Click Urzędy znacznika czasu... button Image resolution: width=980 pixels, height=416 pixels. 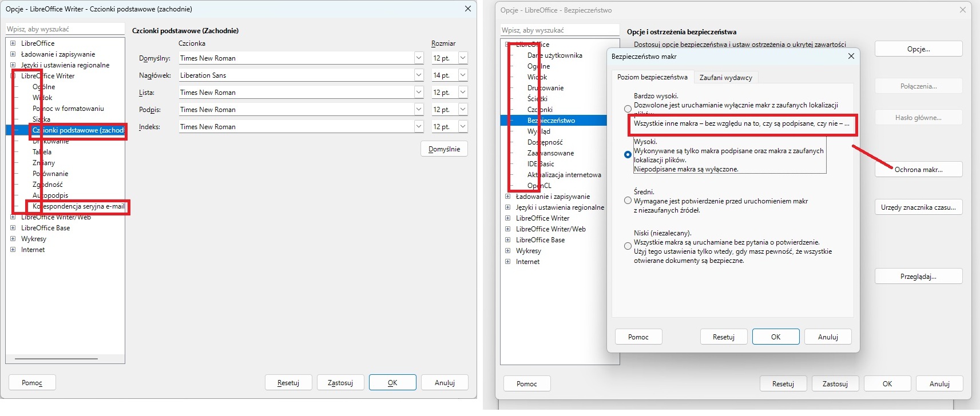(x=919, y=207)
